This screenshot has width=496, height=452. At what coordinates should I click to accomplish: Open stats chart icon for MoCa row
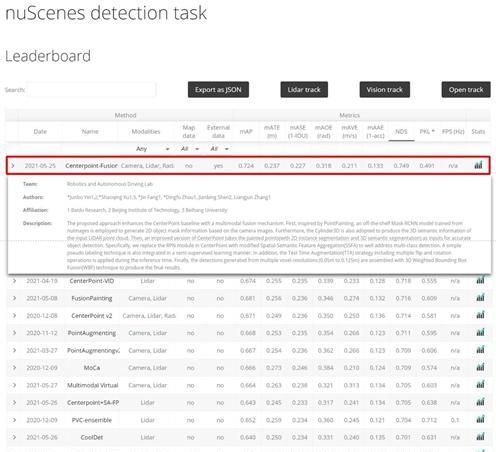tap(480, 367)
